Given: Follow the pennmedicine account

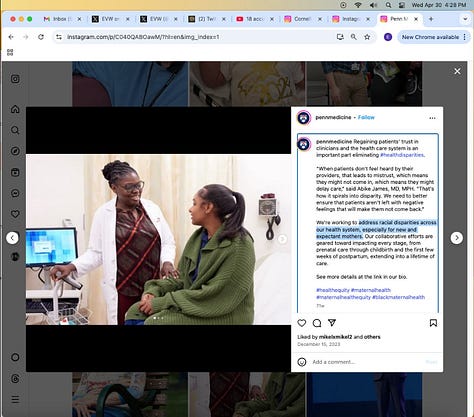Looking at the screenshot, I should tap(366, 117).
